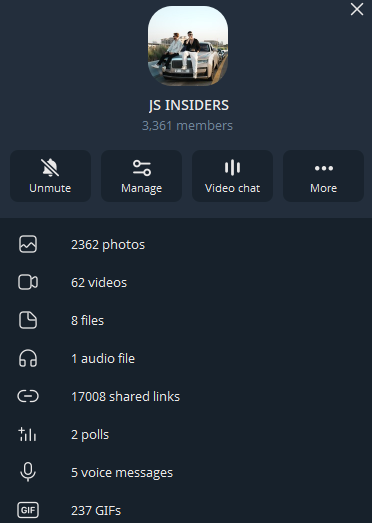This screenshot has width=372, height=523.
Task: Open the 17008 shared links list
Action: click(186, 397)
